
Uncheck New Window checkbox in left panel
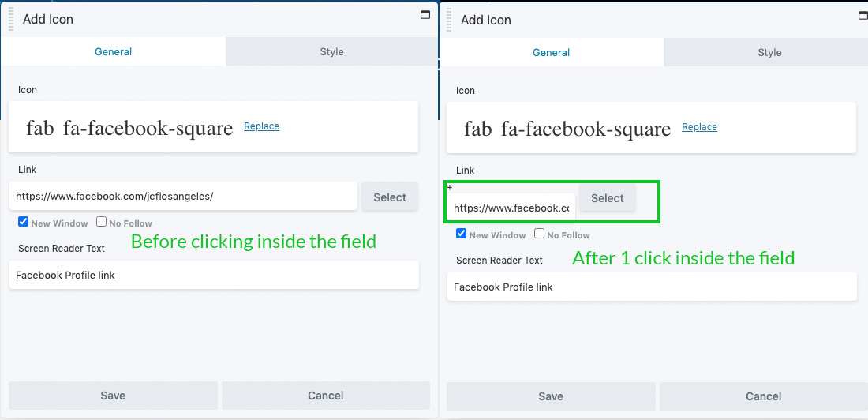pyautogui.click(x=23, y=223)
